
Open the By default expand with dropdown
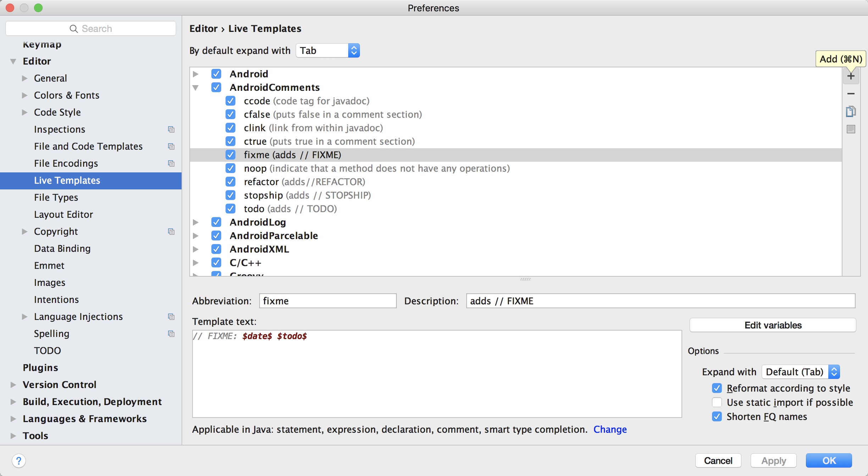[x=328, y=50]
